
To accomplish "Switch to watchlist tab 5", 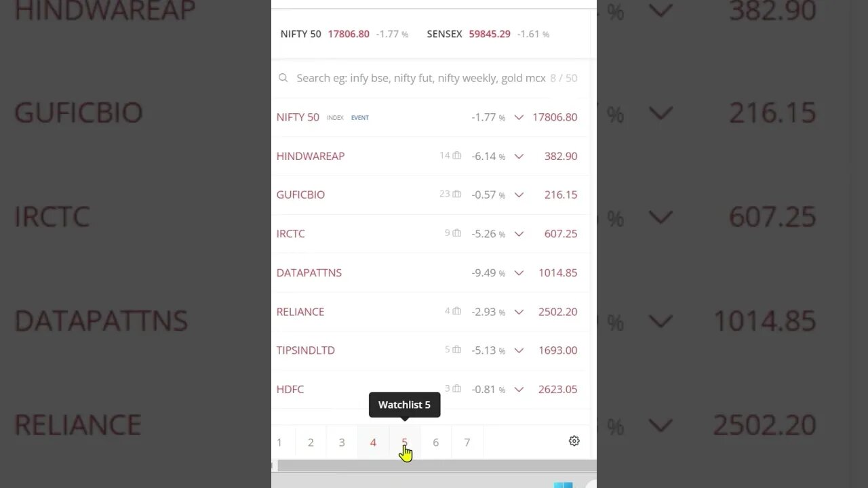I will click(404, 443).
